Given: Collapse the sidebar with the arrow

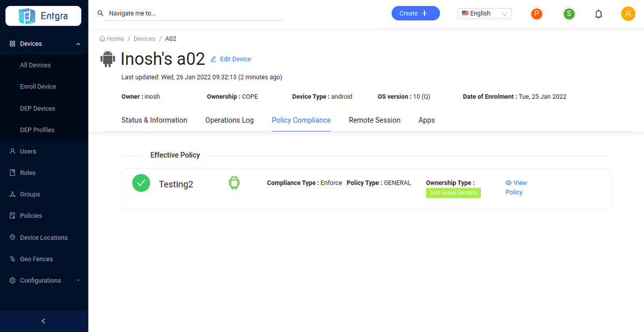Looking at the screenshot, I should 43,321.
